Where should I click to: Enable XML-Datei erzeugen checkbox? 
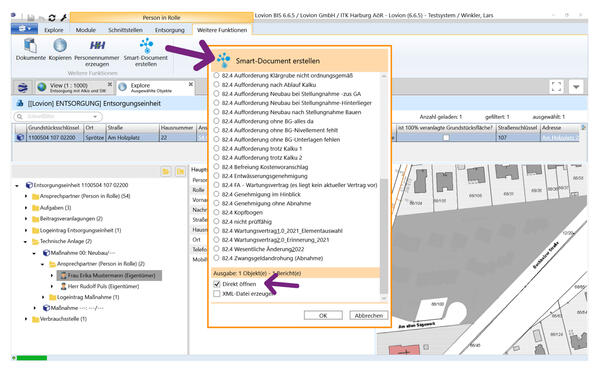217,294
